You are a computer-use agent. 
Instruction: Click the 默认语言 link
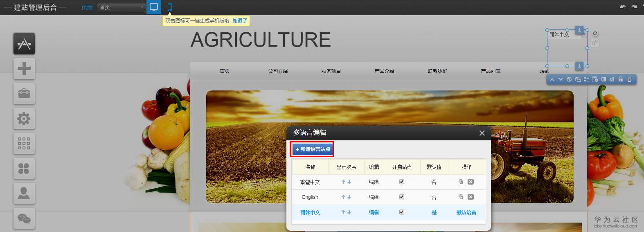pyautogui.click(x=466, y=212)
